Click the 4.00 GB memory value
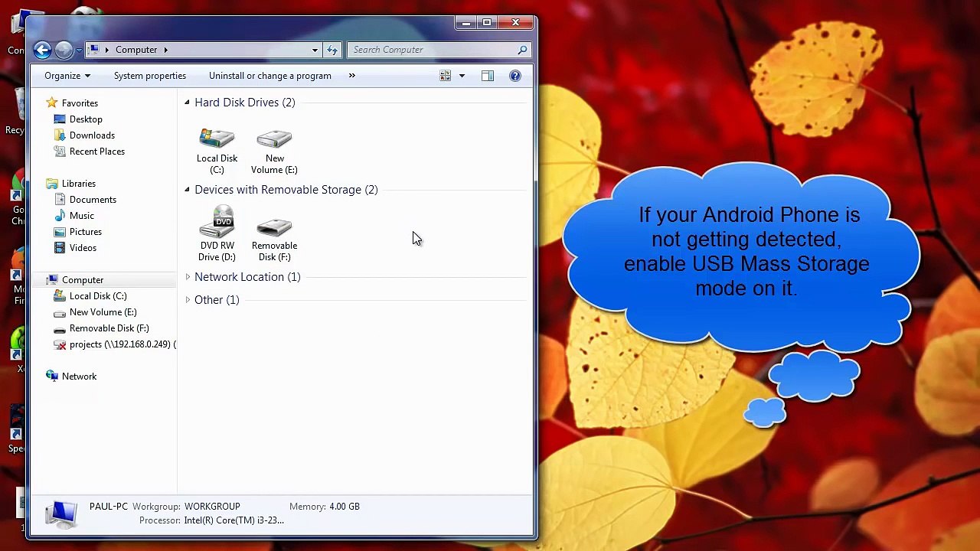The height and width of the screenshot is (551, 980). tap(344, 507)
